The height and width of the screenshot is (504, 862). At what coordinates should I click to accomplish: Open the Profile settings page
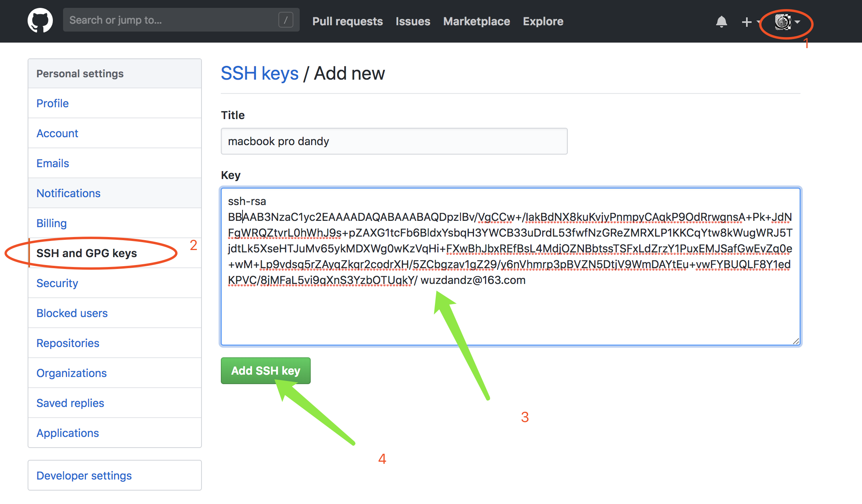(x=52, y=103)
